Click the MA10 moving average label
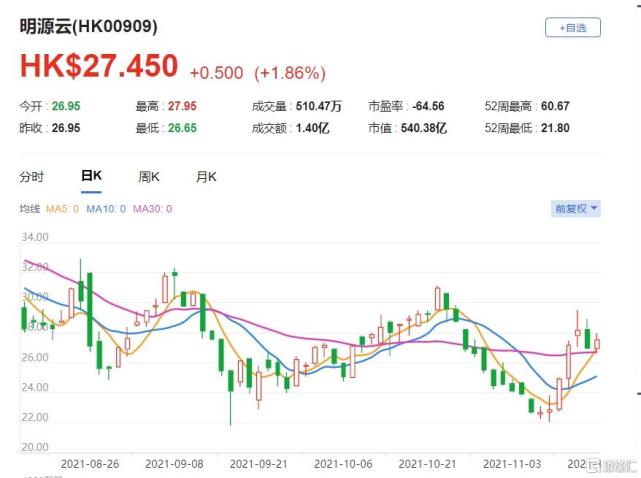Image resolution: width=641 pixels, height=478 pixels. pos(106,209)
